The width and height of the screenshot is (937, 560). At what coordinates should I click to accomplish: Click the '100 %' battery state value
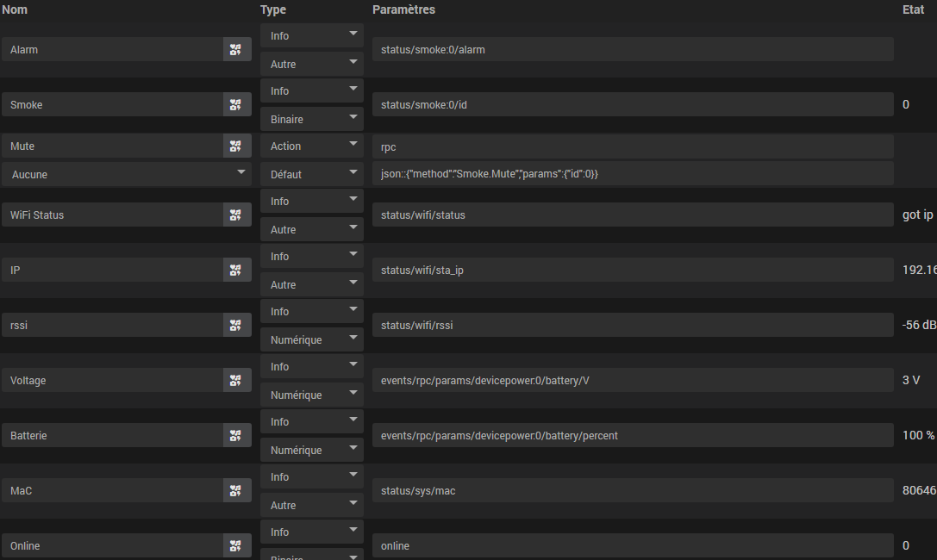tap(919, 435)
